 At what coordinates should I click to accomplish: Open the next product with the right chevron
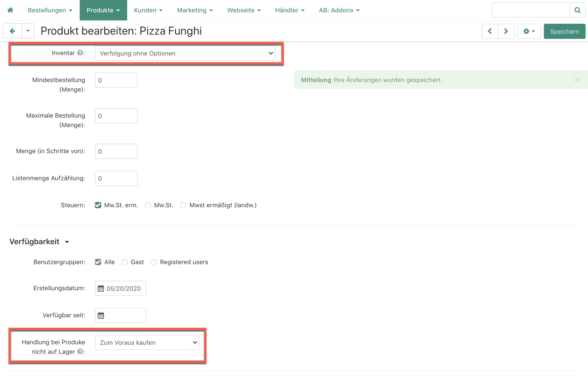[x=506, y=31]
